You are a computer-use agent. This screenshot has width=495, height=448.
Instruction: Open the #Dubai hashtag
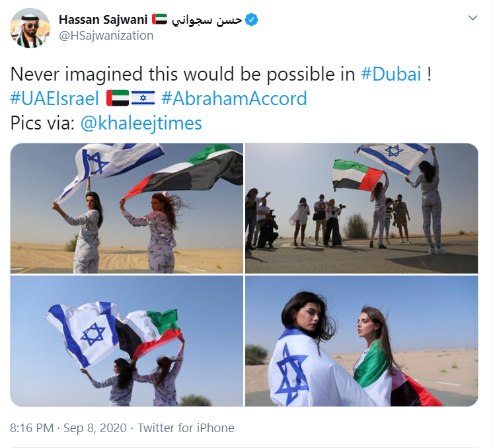(391, 74)
